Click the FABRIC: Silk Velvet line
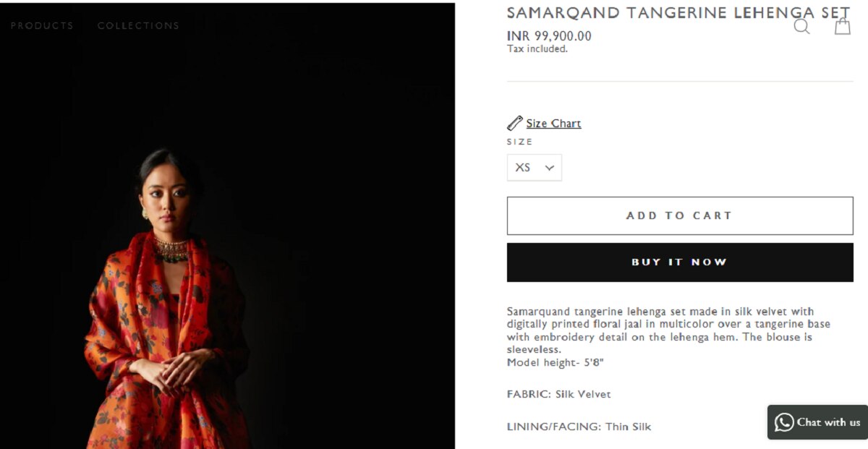The width and height of the screenshot is (868, 449). point(559,395)
